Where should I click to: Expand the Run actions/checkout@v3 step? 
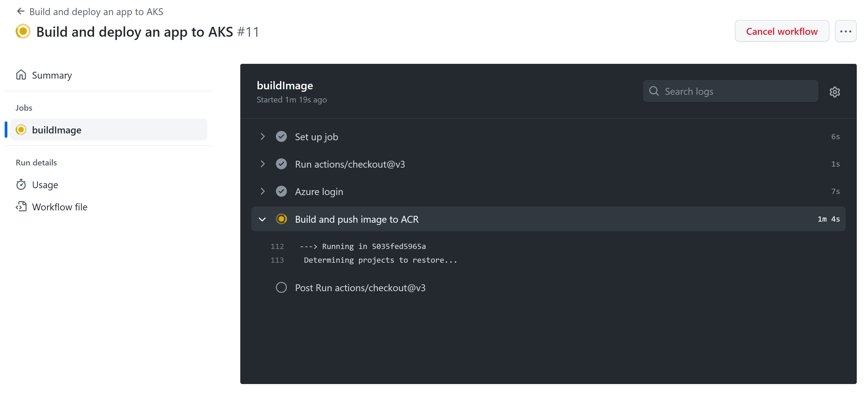[263, 164]
